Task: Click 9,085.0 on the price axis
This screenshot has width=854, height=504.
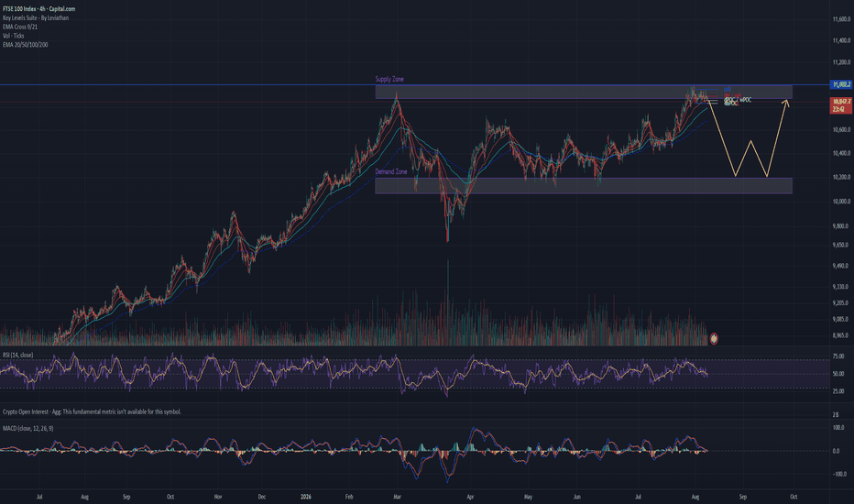Action: tap(841, 319)
